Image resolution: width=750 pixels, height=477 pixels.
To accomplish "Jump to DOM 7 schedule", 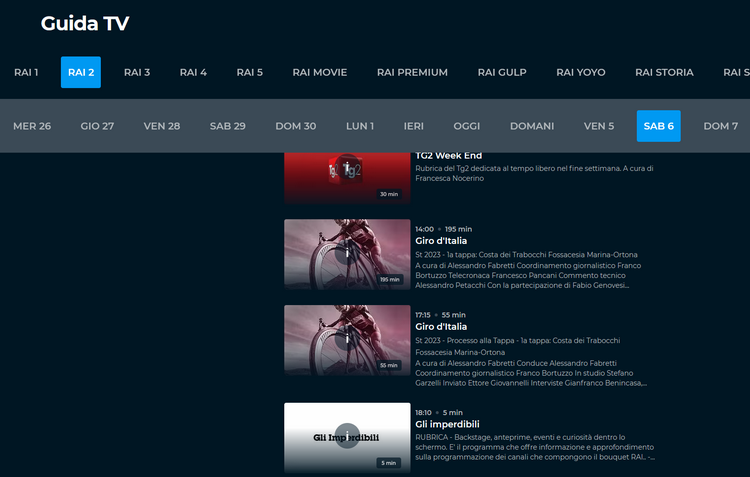I will (720, 126).
